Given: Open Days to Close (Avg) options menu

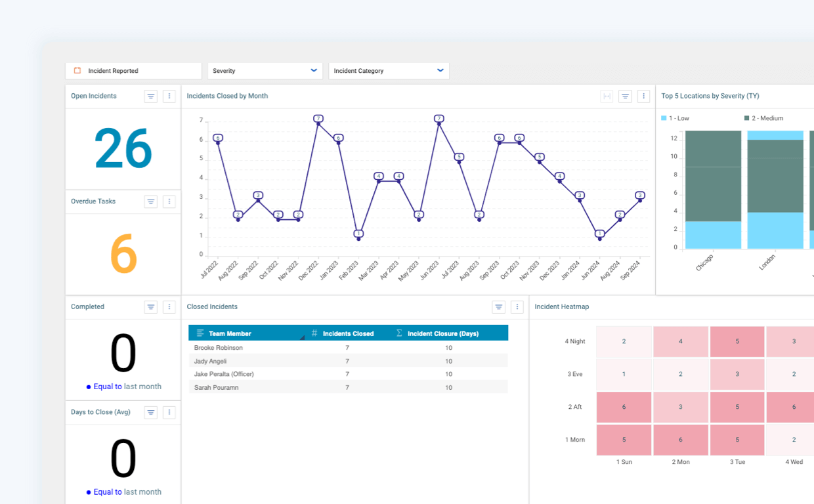Looking at the screenshot, I should pyautogui.click(x=169, y=412).
